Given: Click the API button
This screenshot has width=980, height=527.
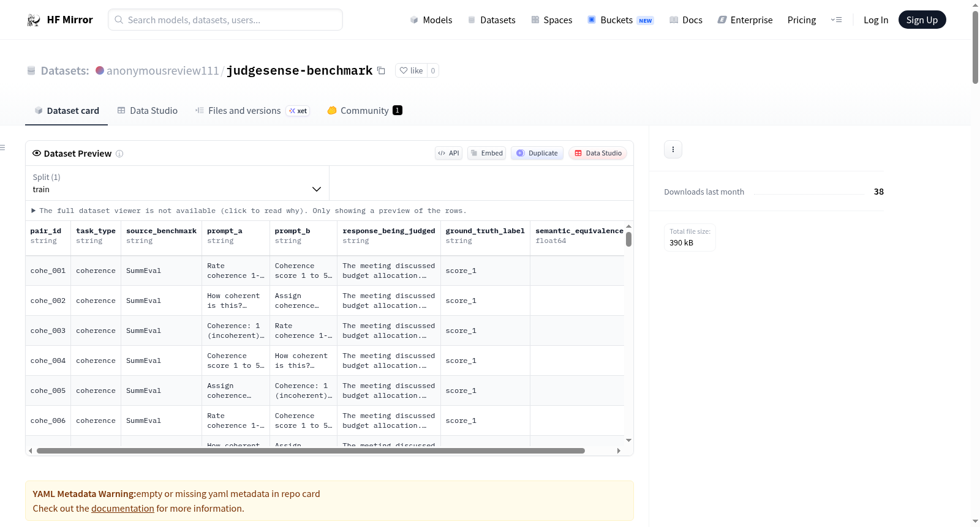Looking at the screenshot, I should 448,153.
